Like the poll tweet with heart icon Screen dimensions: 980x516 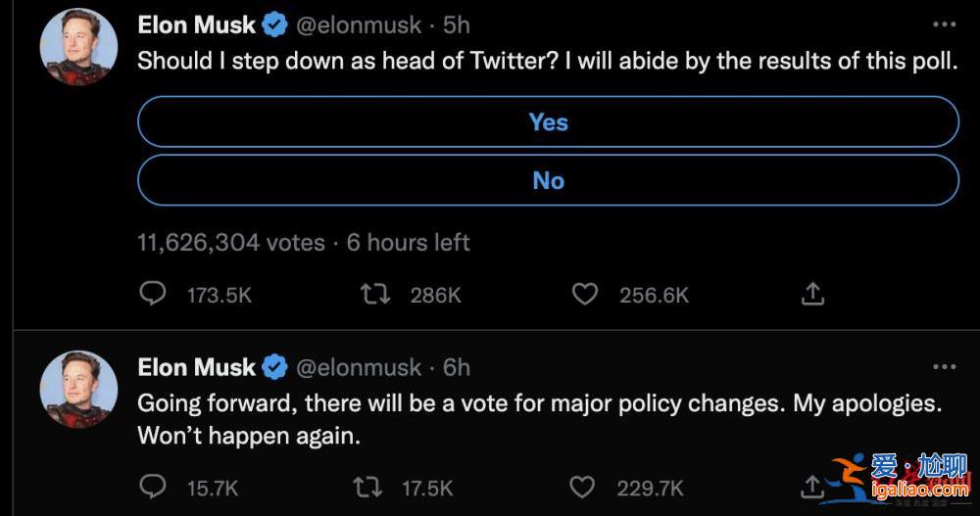[585, 294]
